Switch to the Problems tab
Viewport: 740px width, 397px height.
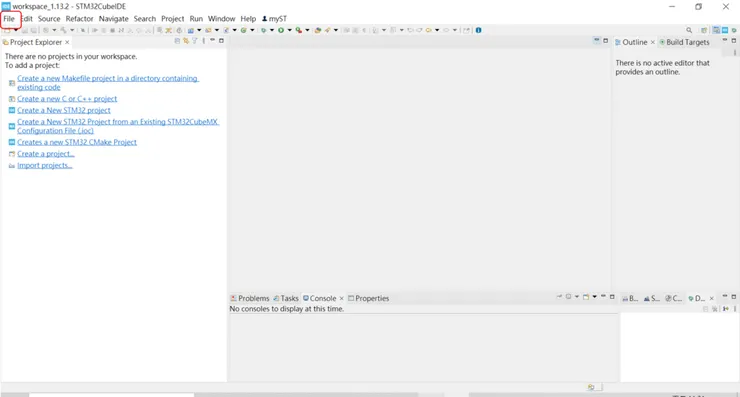249,298
